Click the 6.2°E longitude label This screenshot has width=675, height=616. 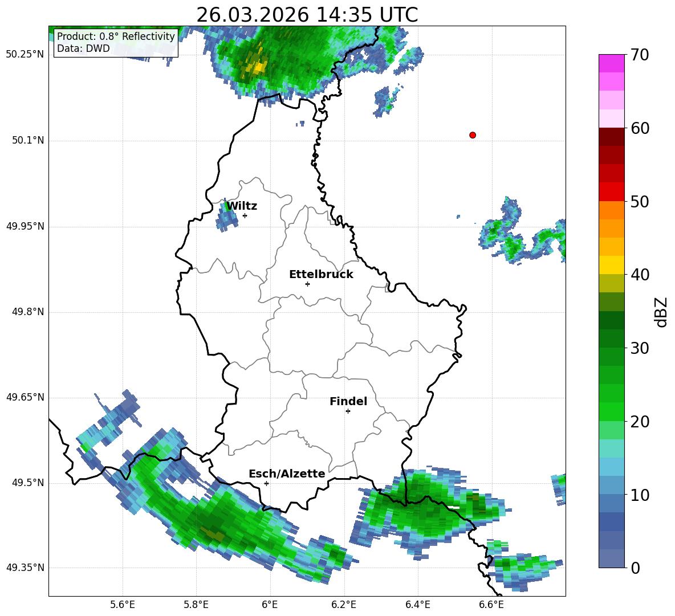[x=344, y=605]
